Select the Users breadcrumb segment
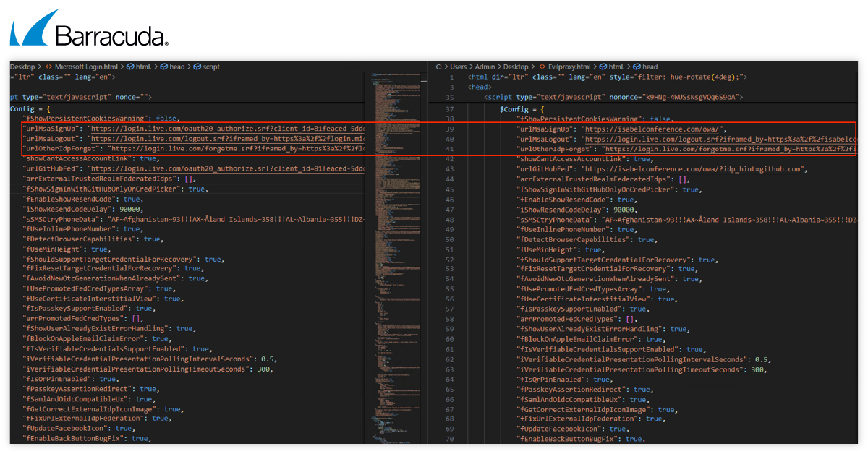 (x=459, y=67)
